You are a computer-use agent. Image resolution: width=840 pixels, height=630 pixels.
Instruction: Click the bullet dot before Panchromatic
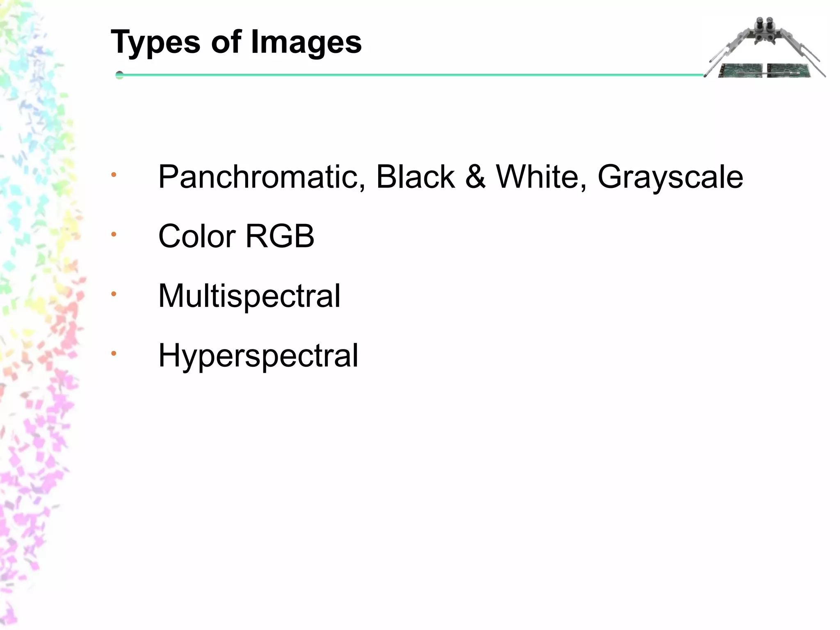pyautogui.click(x=114, y=175)
